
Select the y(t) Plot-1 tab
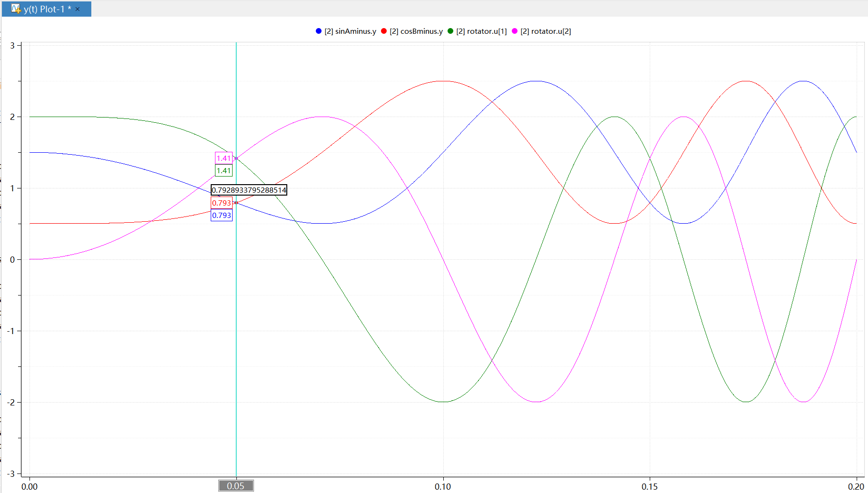click(x=46, y=9)
